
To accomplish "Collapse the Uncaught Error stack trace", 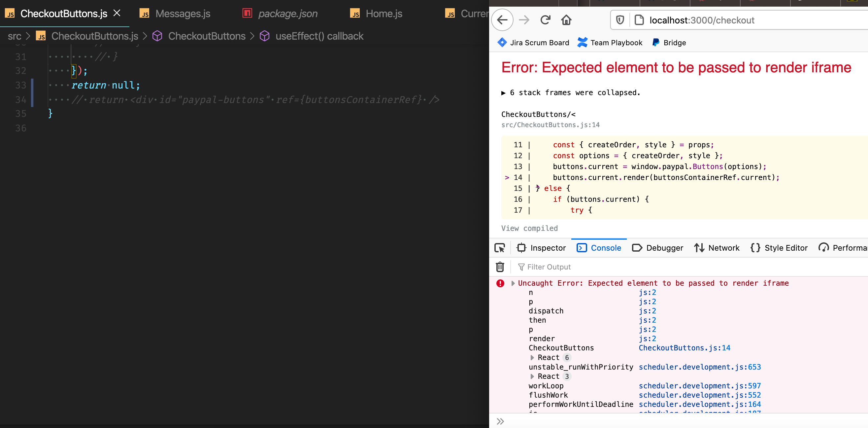I will click(513, 283).
